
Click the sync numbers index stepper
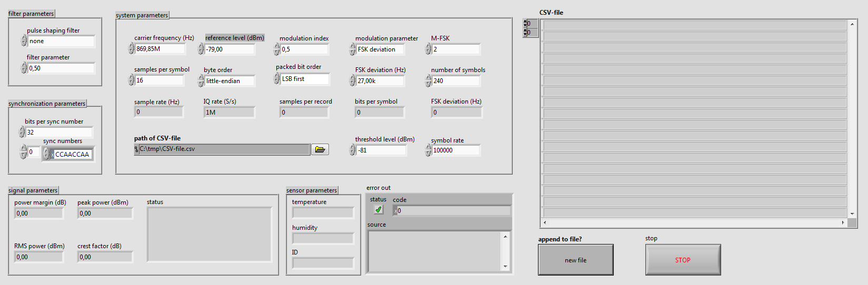(x=24, y=152)
